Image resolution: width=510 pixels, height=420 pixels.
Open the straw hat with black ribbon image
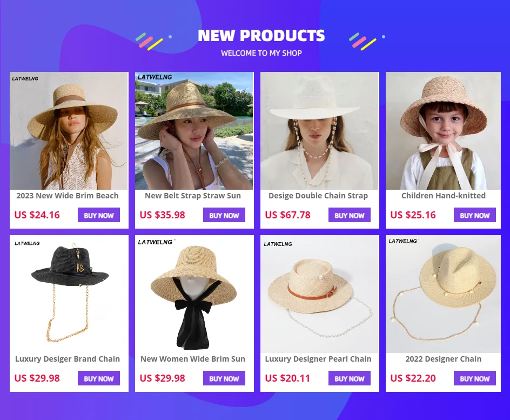click(194, 294)
